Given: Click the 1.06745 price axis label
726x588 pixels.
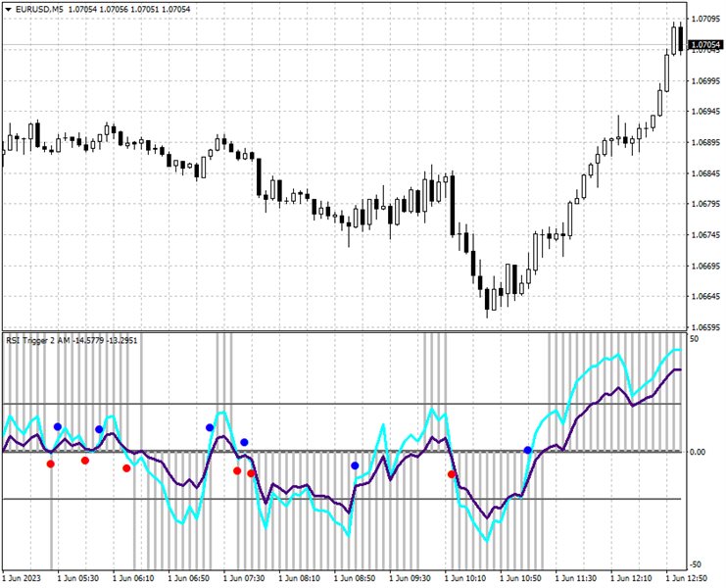Looking at the screenshot, I should click(x=705, y=235).
